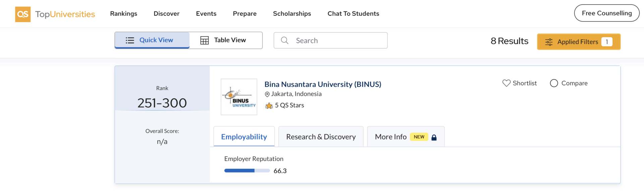644x192 pixels.
Task: Click the Employer Reputation score '66.3'
Action: (x=280, y=171)
